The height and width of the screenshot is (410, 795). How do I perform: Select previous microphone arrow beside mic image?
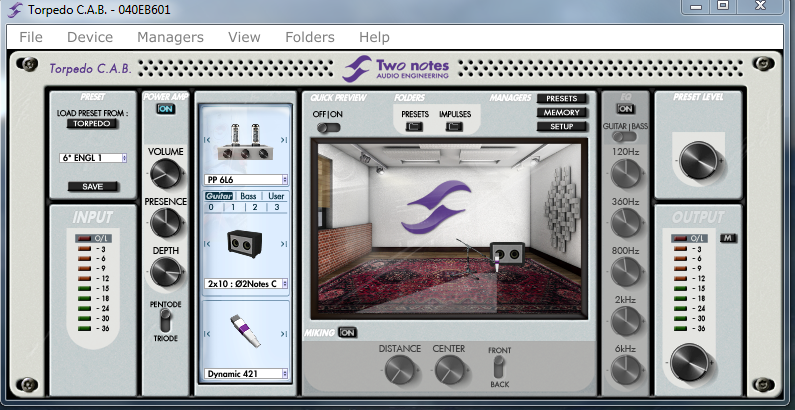point(207,333)
